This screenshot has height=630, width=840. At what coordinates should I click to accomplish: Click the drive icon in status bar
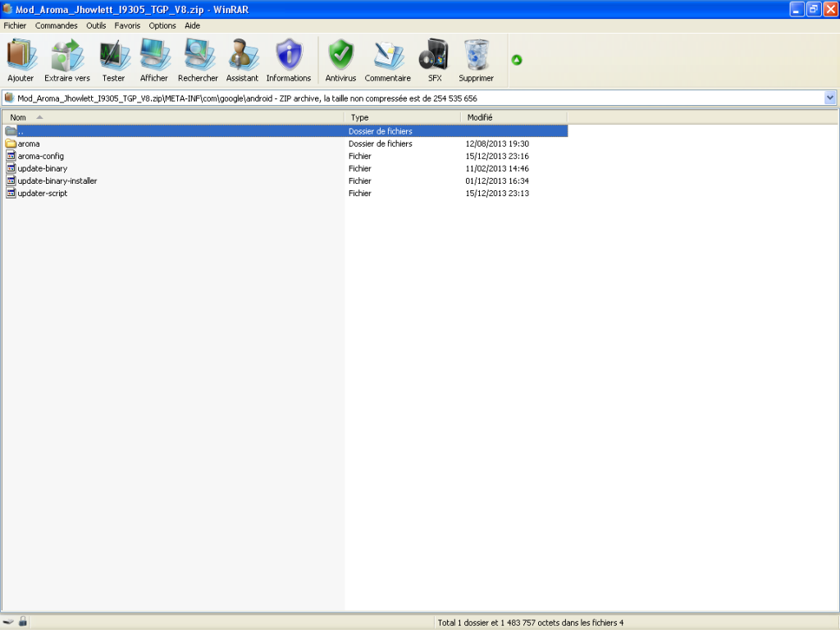click(8, 622)
